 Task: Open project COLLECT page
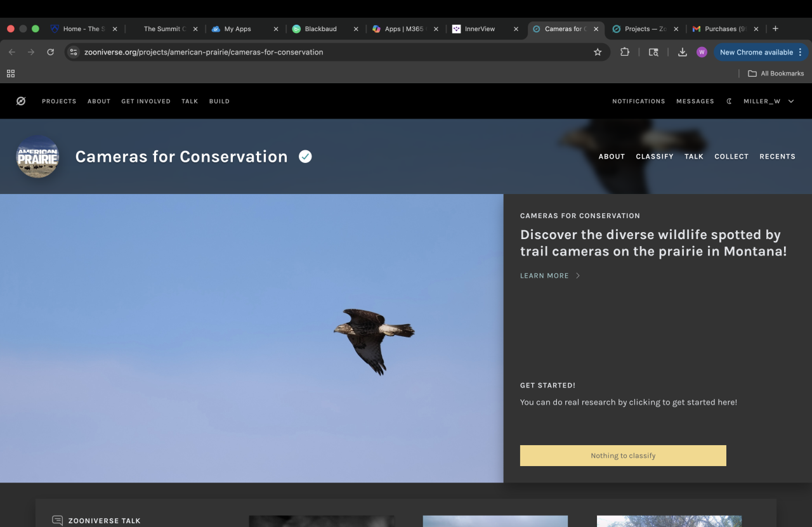coord(731,157)
